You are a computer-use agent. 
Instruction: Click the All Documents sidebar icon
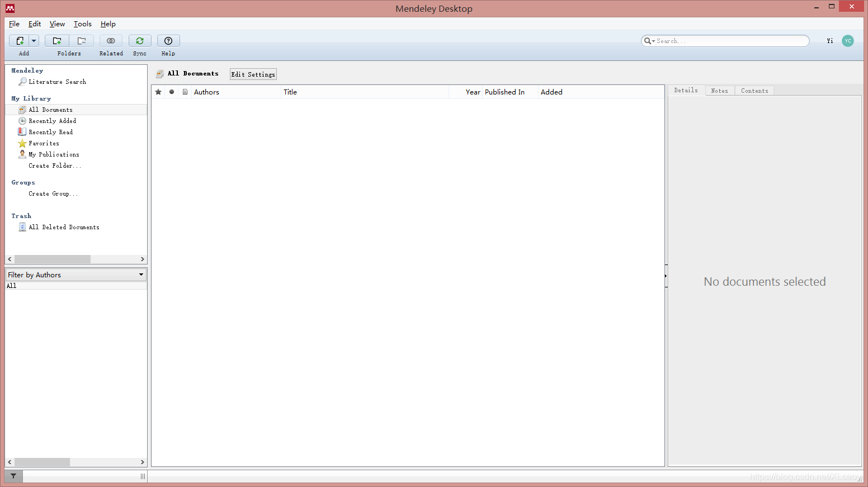pyautogui.click(x=22, y=110)
